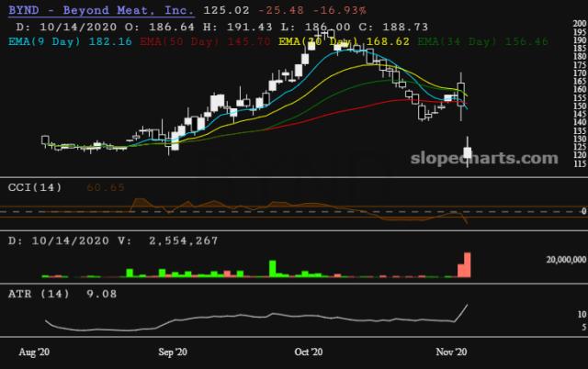Select the tallest green volume bar

pyautogui.click(x=273, y=268)
